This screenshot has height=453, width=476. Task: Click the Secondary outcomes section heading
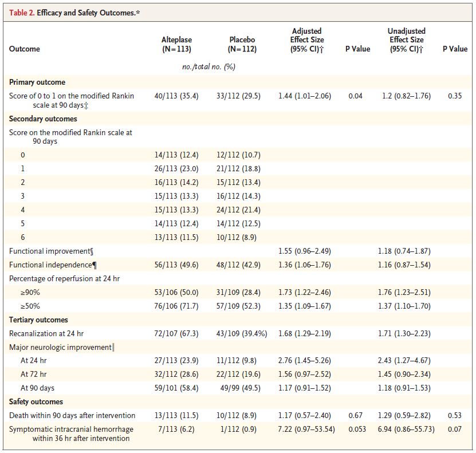click(x=43, y=119)
